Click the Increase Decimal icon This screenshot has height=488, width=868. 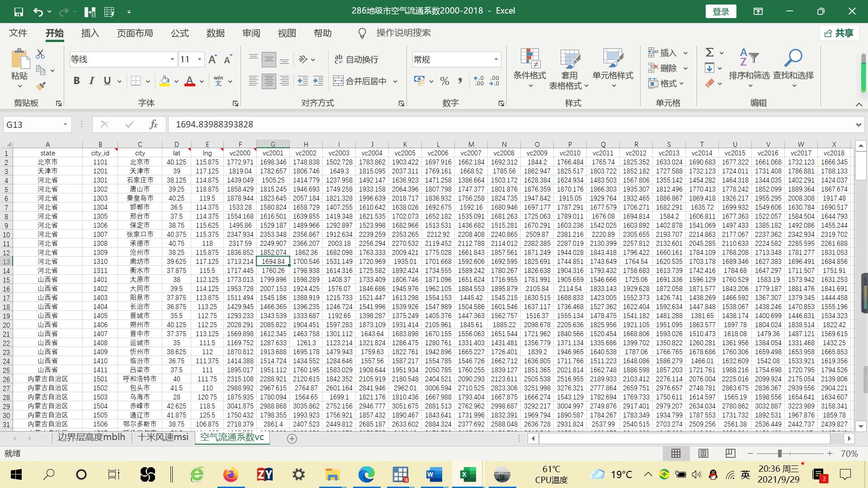[479, 81]
